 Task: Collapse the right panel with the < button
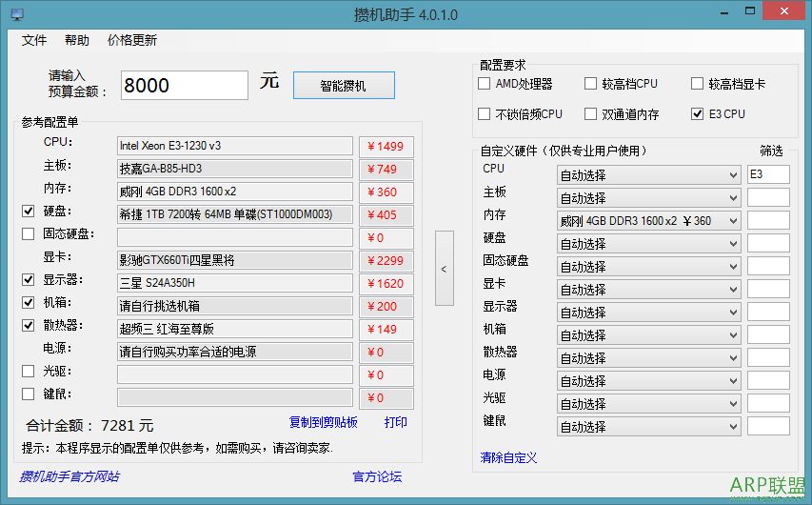(x=444, y=269)
